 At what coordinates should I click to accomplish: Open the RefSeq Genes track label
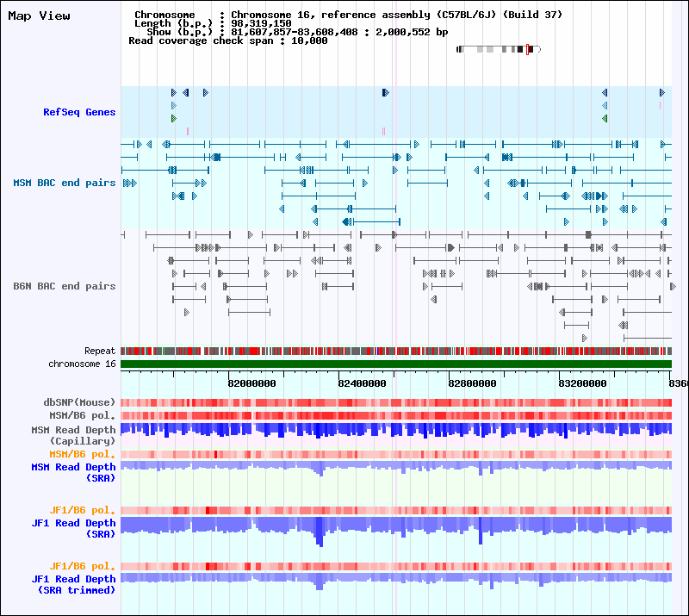(79, 112)
